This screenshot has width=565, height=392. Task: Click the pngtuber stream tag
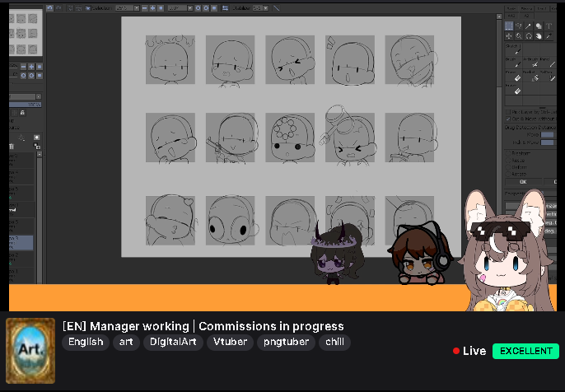(x=286, y=342)
